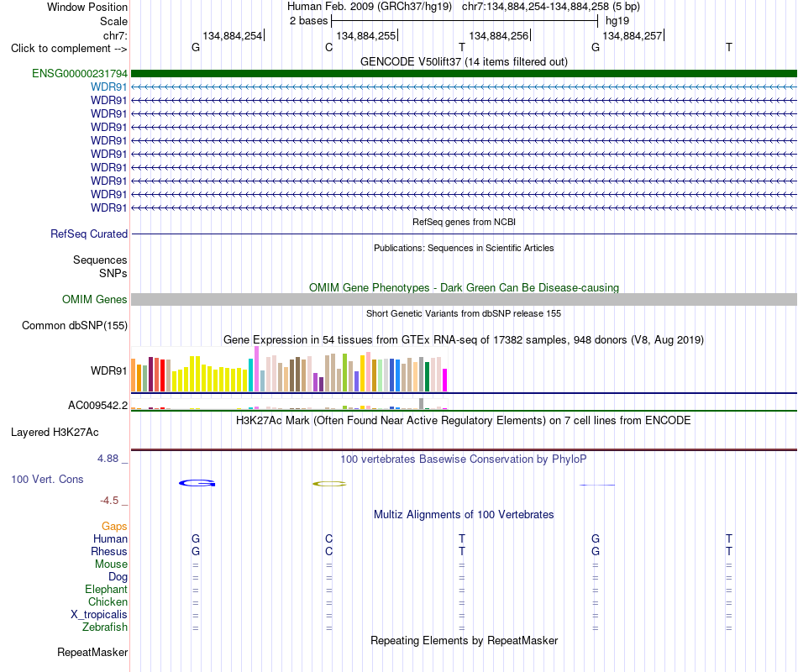The image size is (798, 672).
Task: Click the Dog alignment row label
Action: tap(118, 577)
